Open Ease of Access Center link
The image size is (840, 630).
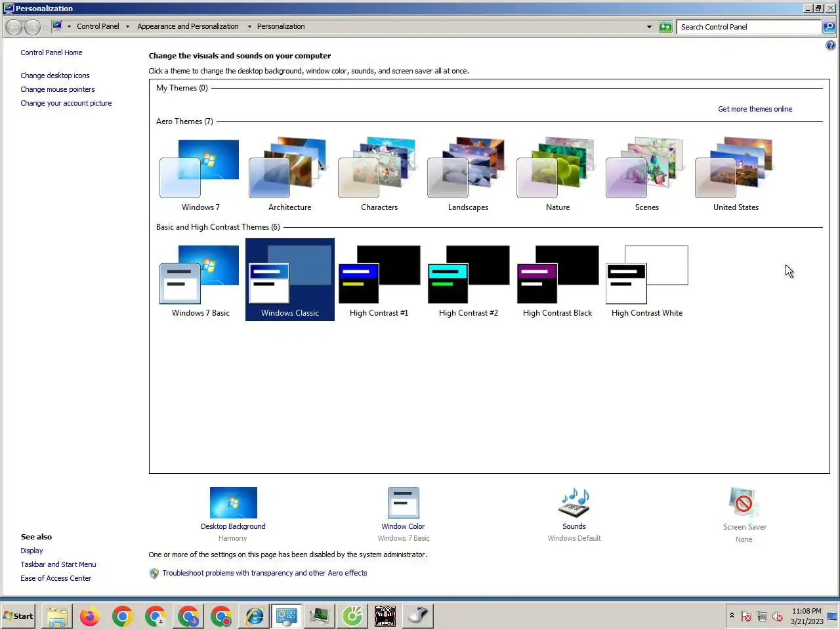click(56, 578)
